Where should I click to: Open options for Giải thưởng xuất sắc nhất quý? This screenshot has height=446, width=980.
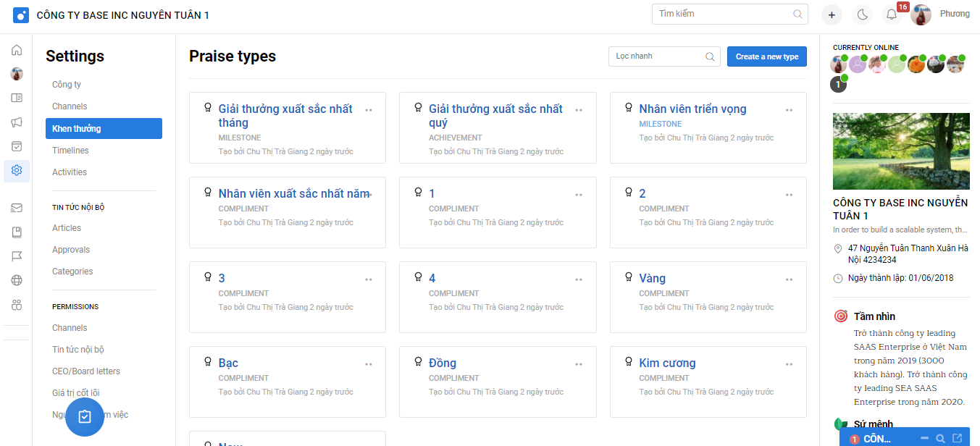coord(579,110)
